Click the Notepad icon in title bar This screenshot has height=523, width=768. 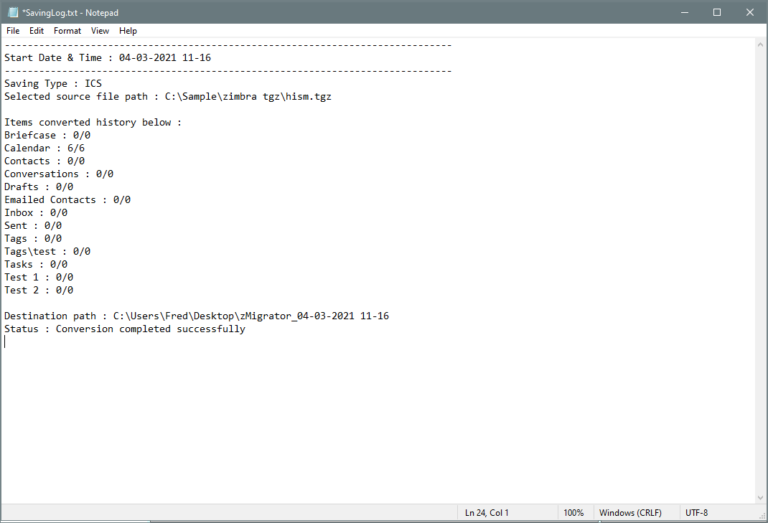tap(13, 12)
